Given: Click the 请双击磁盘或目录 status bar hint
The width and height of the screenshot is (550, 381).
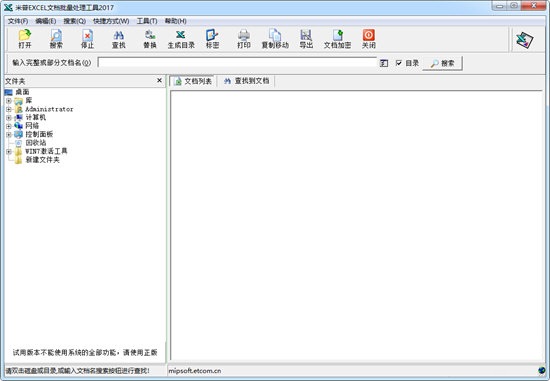Looking at the screenshot, I should [78, 370].
